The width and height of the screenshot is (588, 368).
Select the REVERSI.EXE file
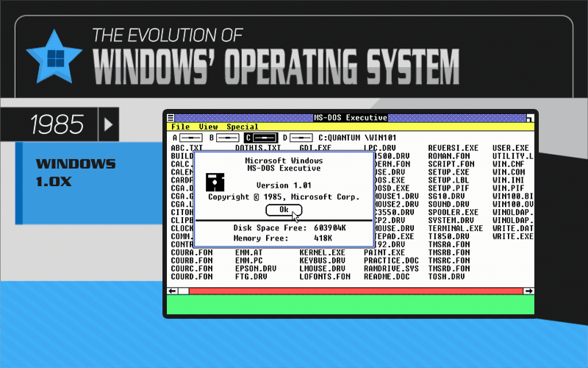click(x=453, y=148)
